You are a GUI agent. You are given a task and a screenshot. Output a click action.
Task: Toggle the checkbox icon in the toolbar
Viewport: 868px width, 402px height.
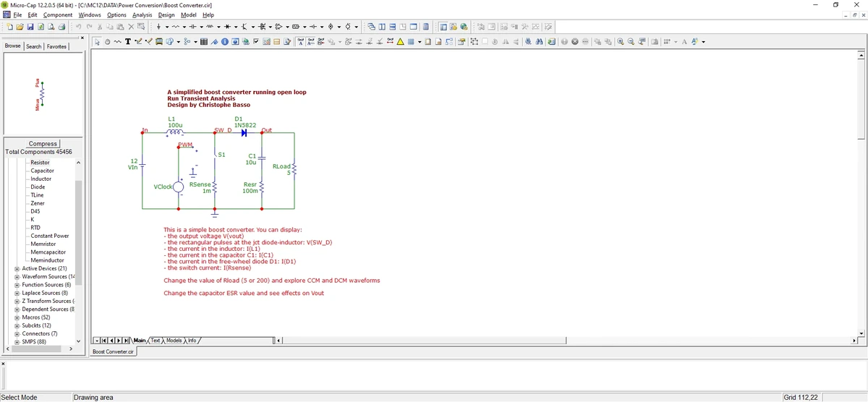[255, 41]
